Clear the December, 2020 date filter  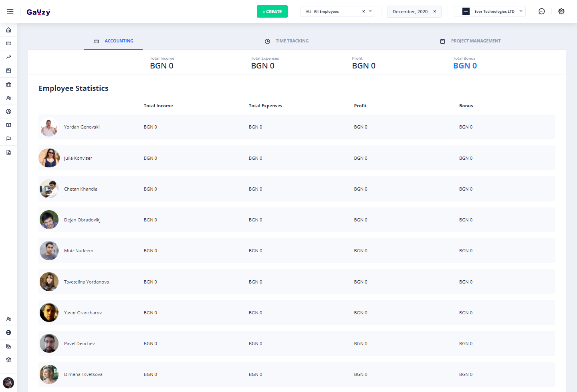434,12
